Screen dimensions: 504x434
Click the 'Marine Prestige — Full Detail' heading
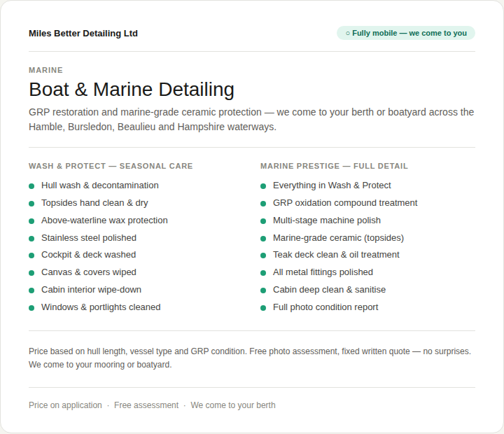334,166
